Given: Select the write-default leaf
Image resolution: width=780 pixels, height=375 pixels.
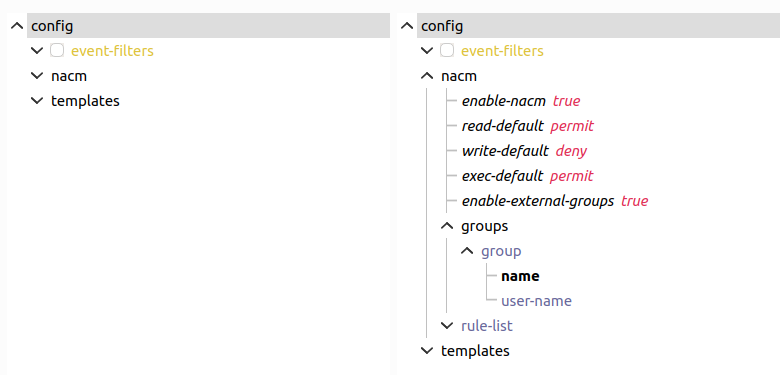Looking at the screenshot, I should click(505, 151).
